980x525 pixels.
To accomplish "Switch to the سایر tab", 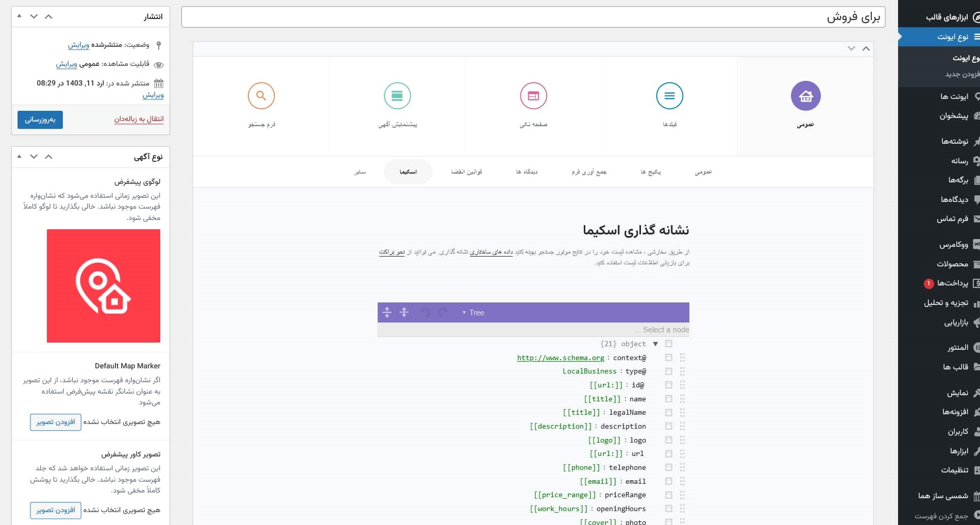I will point(360,172).
